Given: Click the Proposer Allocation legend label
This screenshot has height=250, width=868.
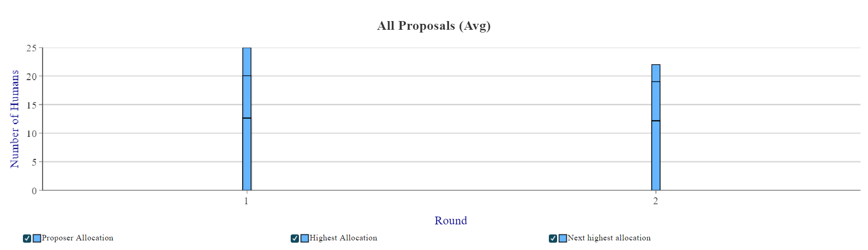Looking at the screenshot, I should point(77,238).
